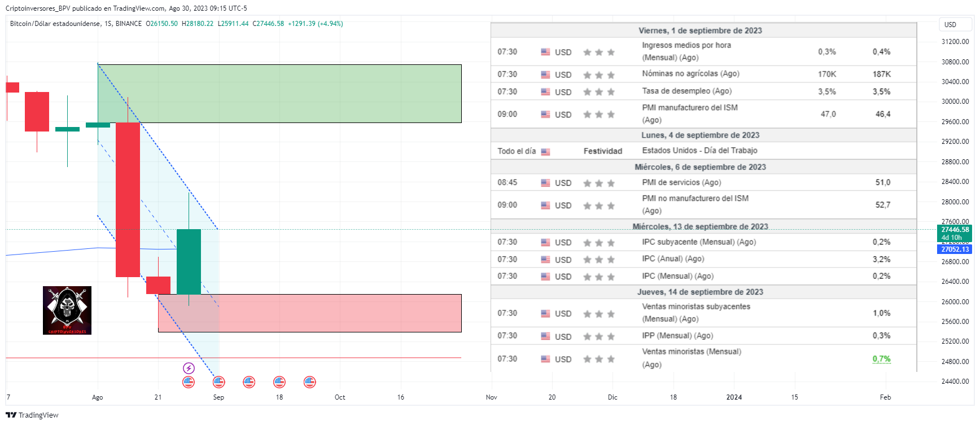980x425 pixels.
Task: Click the star rating in the Tasa de desempleo row
Action: 599,92
